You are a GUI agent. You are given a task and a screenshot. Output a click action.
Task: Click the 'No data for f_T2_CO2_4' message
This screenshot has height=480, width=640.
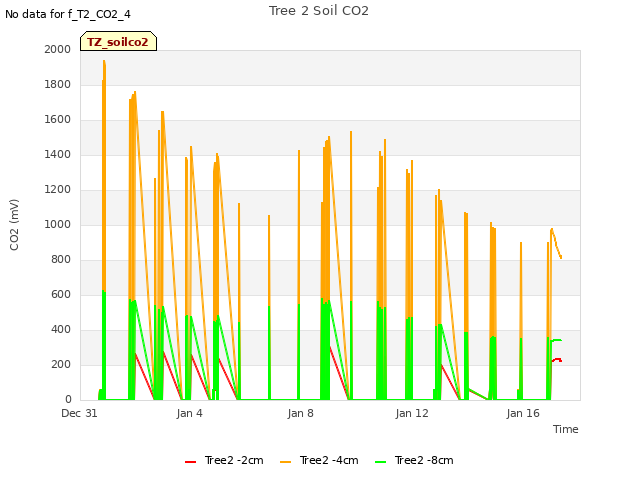point(68,14)
